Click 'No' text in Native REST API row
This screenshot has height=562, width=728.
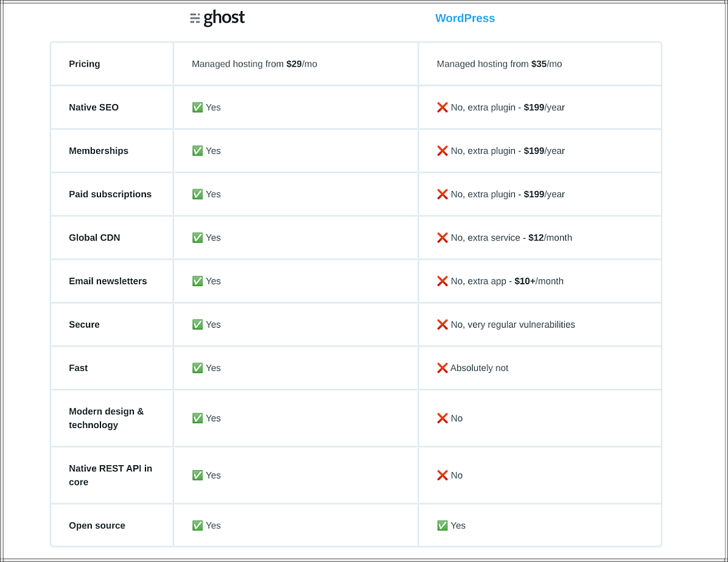pyautogui.click(x=457, y=475)
